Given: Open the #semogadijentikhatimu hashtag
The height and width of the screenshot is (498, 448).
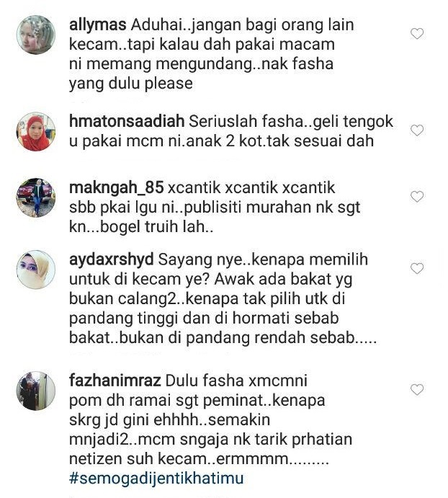Looking at the screenshot, I should pos(156,479).
